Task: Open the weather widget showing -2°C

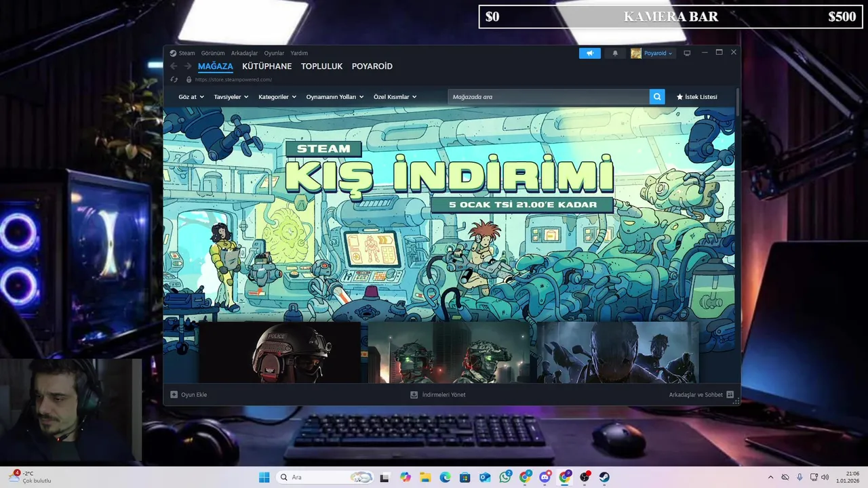Action: (x=31, y=477)
